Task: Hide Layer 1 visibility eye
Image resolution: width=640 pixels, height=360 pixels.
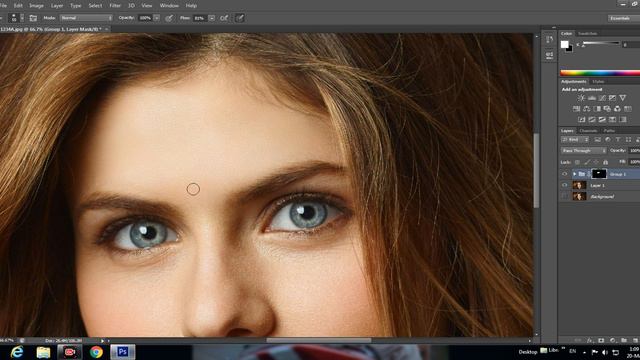Action: click(564, 185)
